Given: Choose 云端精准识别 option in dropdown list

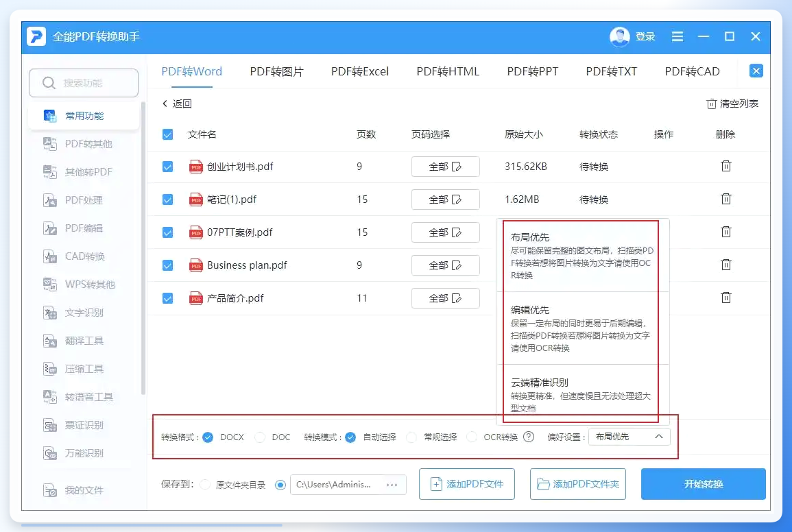Looking at the screenshot, I should click(x=583, y=394).
